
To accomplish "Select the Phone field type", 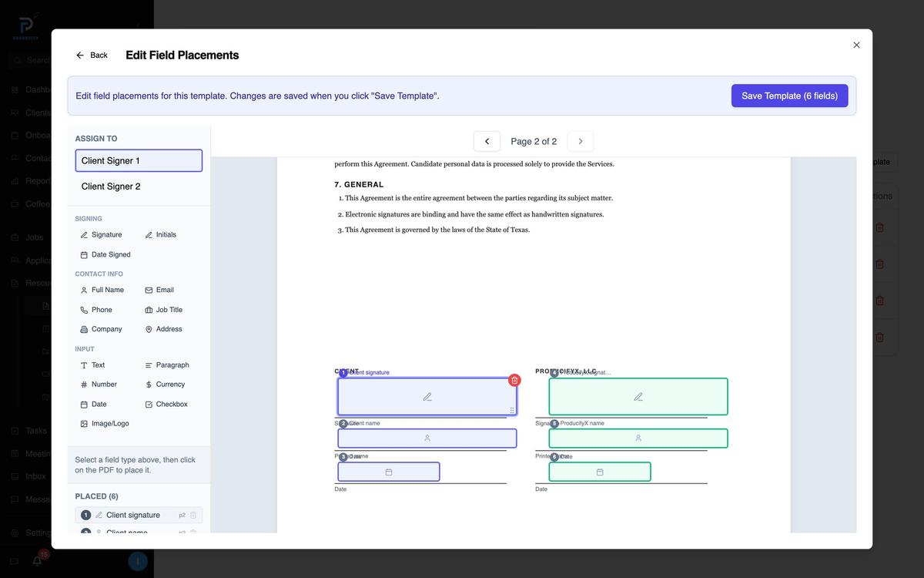I will (x=96, y=310).
